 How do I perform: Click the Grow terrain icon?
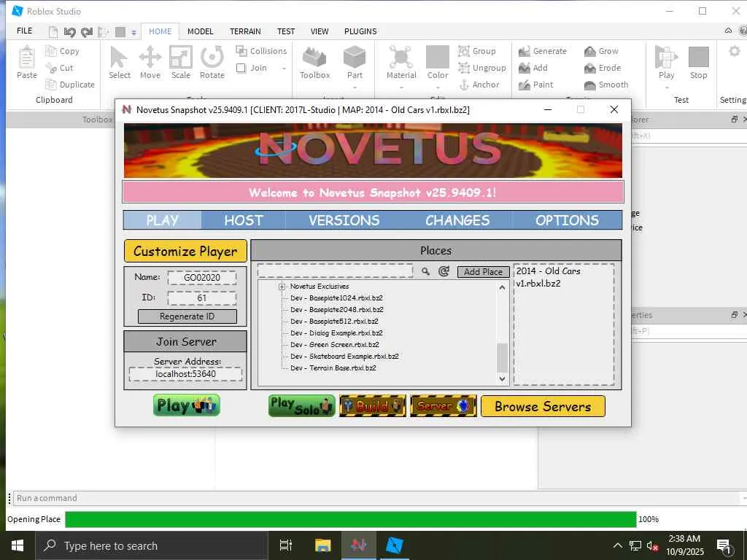(x=589, y=51)
